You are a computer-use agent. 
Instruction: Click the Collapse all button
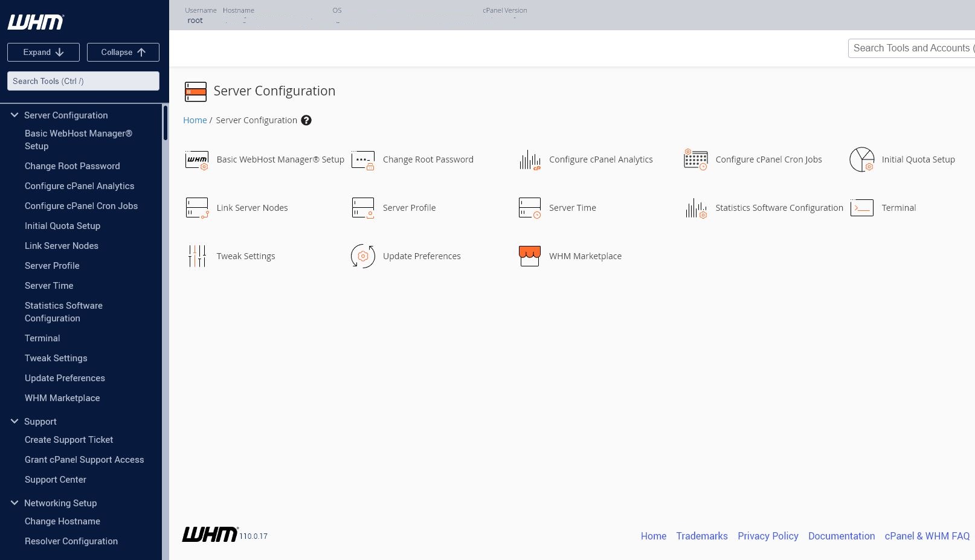click(x=123, y=52)
